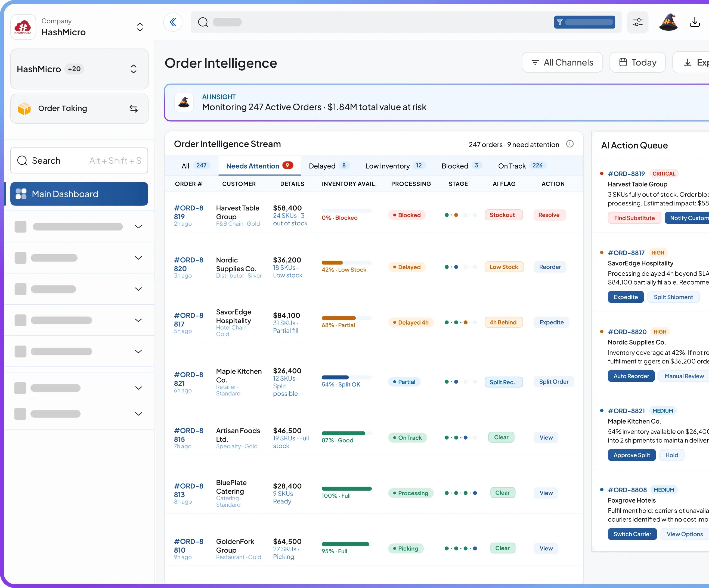Click stage dots for BluePlate Catering row
The height and width of the screenshot is (588, 709).
tap(460, 493)
